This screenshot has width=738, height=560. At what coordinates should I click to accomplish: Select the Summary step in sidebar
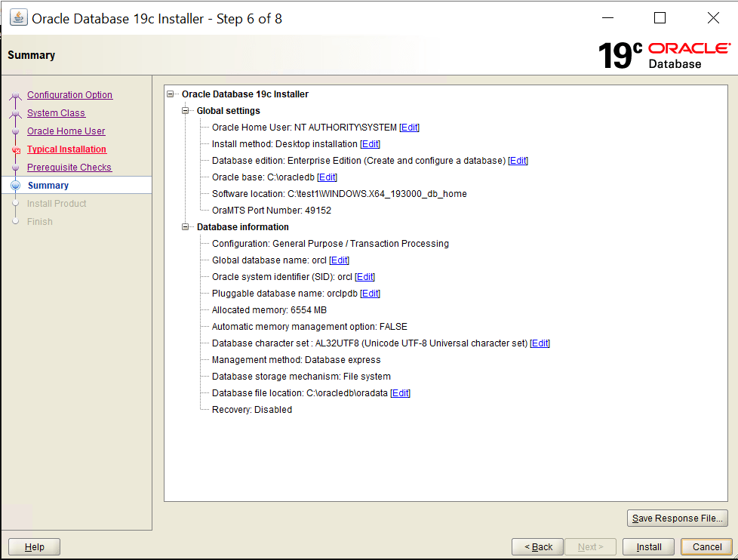(48, 186)
